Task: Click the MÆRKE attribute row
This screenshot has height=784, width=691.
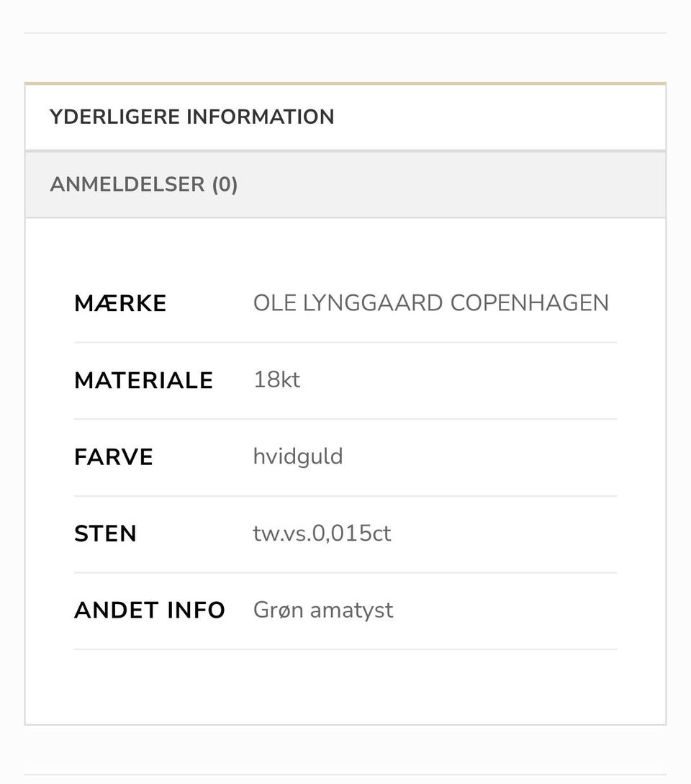Action: tap(345, 302)
